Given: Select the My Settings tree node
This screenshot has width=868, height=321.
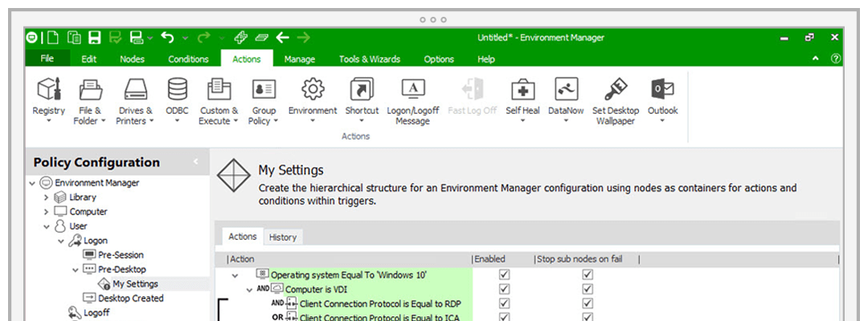Looking at the screenshot, I should (x=135, y=283).
